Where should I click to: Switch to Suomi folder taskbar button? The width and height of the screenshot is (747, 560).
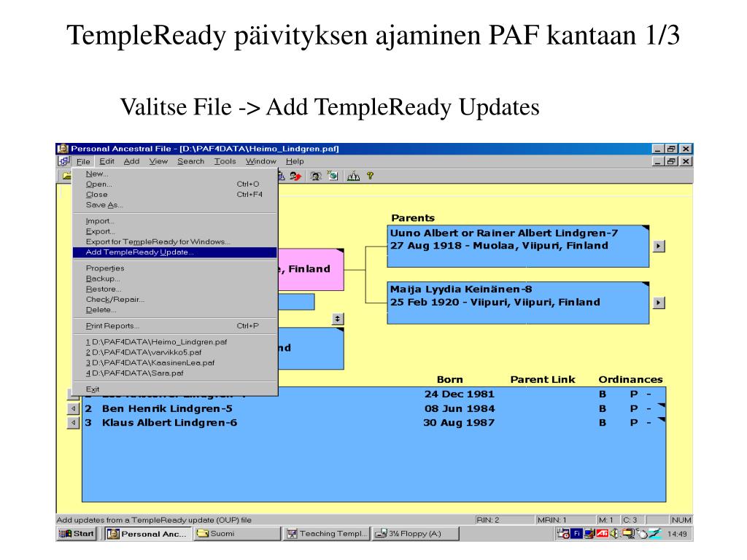tap(237, 533)
